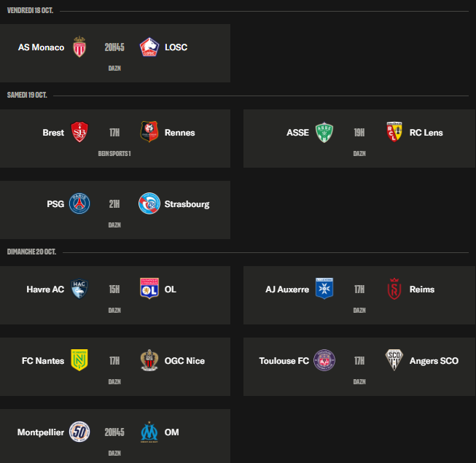Click the Havre AC team name
This screenshot has height=463, width=476.
[45, 289]
